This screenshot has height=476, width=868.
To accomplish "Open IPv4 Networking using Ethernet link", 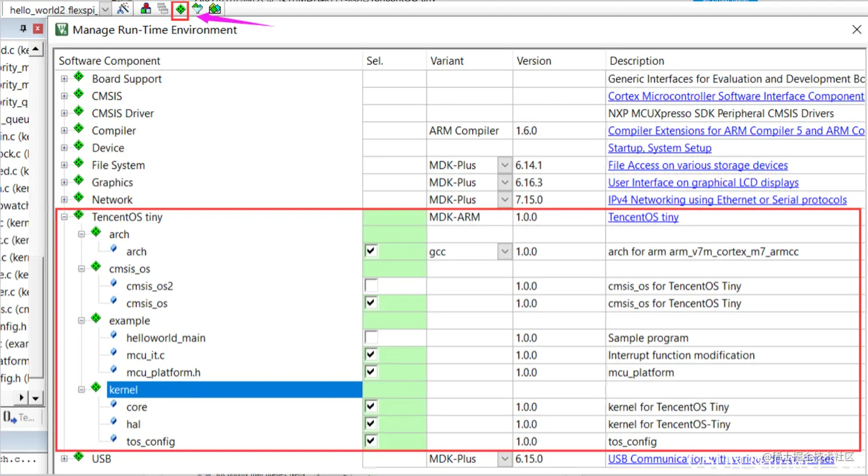I will pyautogui.click(x=727, y=200).
